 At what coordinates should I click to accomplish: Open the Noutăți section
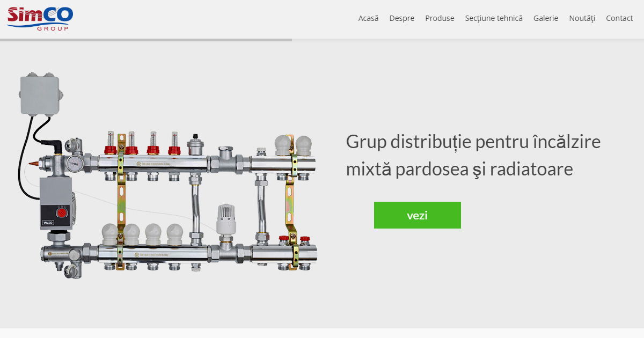click(582, 18)
